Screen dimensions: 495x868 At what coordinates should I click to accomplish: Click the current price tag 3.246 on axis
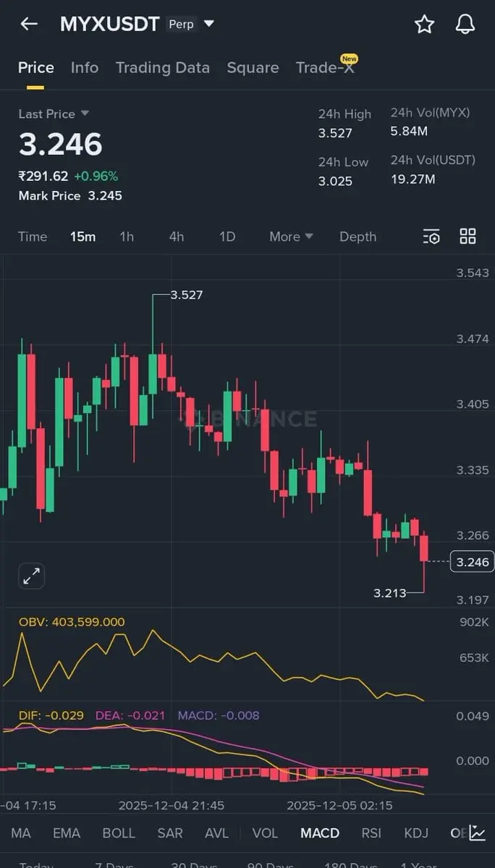(473, 561)
